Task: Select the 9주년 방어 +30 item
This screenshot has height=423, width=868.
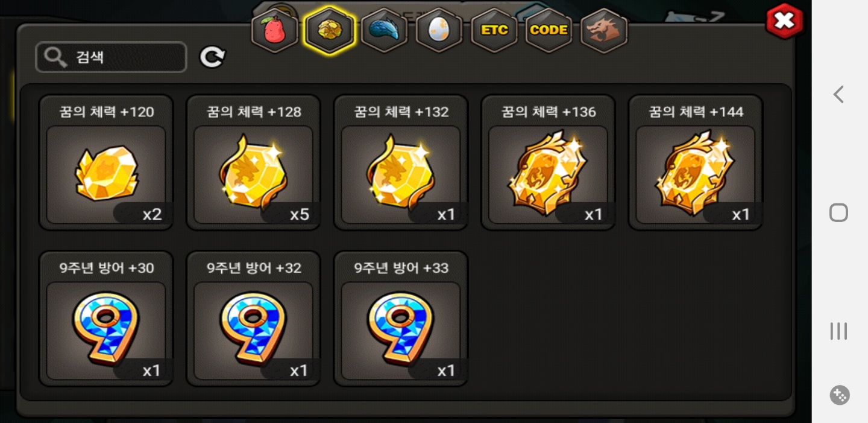Action: click(106, 319)
